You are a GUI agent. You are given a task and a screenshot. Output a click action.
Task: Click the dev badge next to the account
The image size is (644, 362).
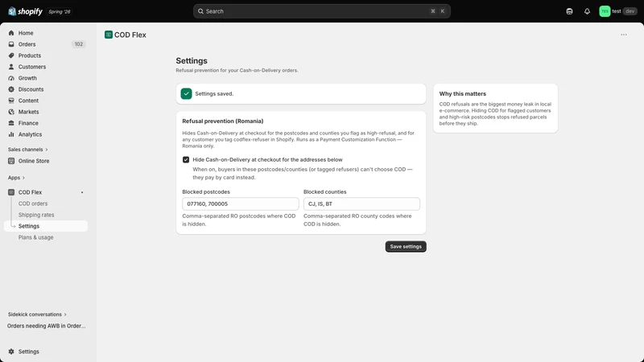(x=630, y=11)
